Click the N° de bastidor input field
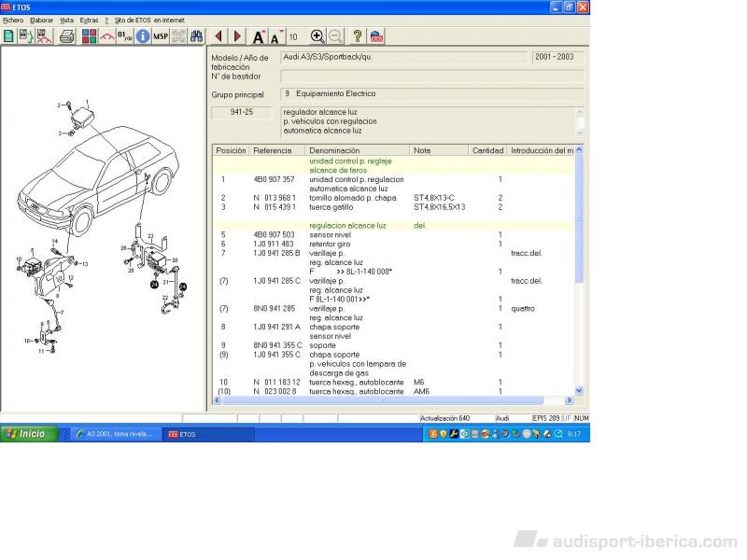Viewport: 747px width, 560px height. click(432, 77)
